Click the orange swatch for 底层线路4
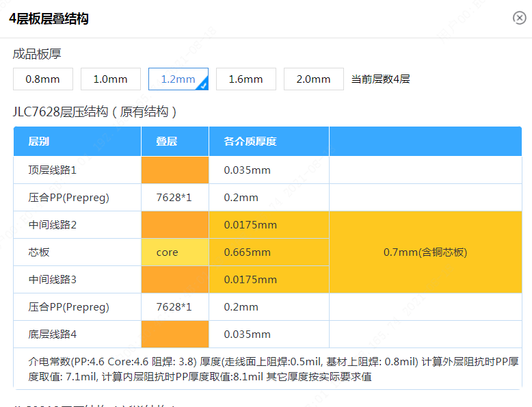 pos(175,334)
